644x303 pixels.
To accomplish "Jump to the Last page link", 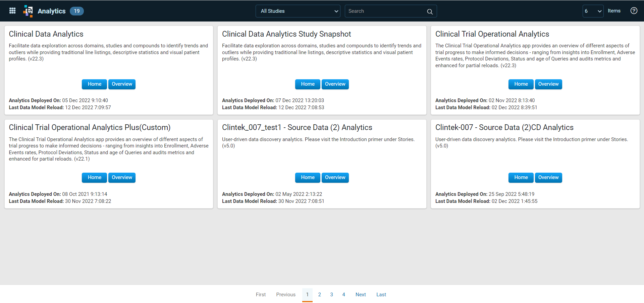I will pyautogui.click(x=381, y=295).
